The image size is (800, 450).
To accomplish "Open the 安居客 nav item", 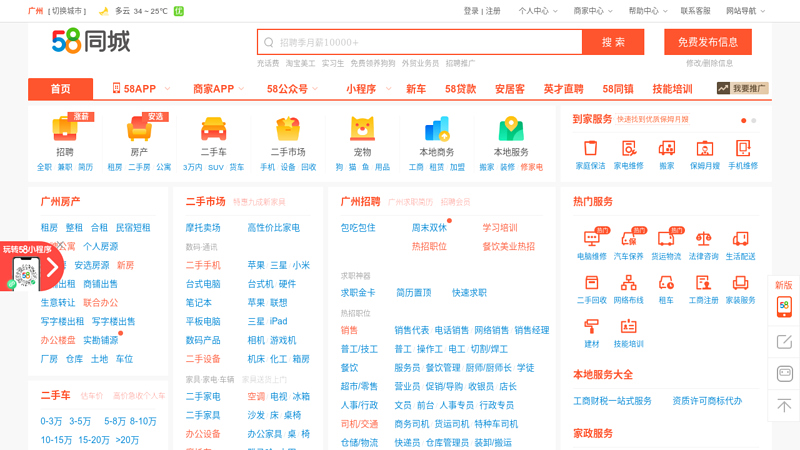I will 510,89.
